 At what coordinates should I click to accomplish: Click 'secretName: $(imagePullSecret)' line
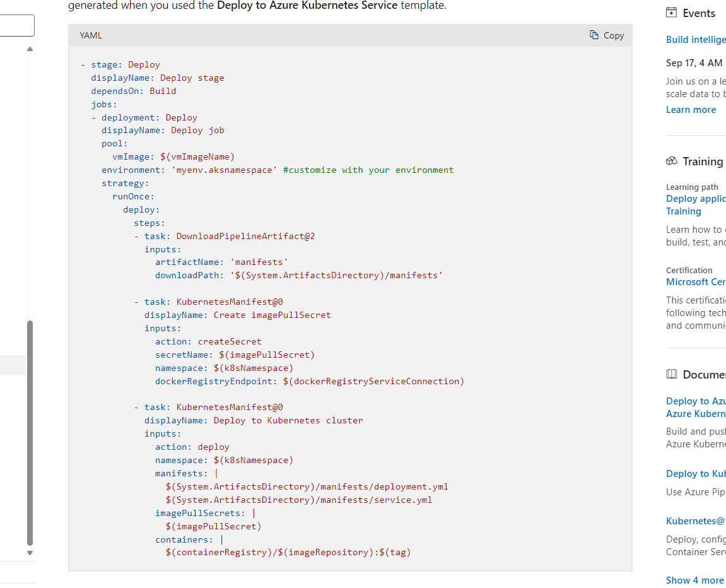235,355
